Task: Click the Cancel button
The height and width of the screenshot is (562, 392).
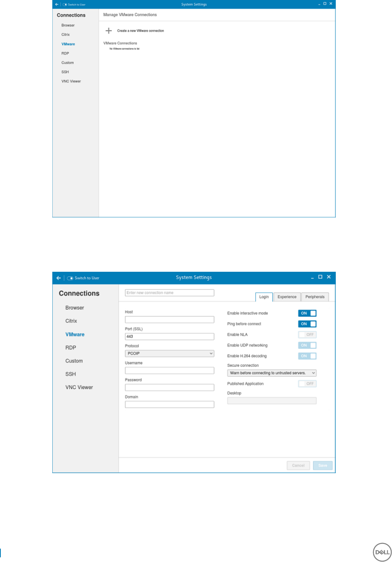Action: click(298, 466)
